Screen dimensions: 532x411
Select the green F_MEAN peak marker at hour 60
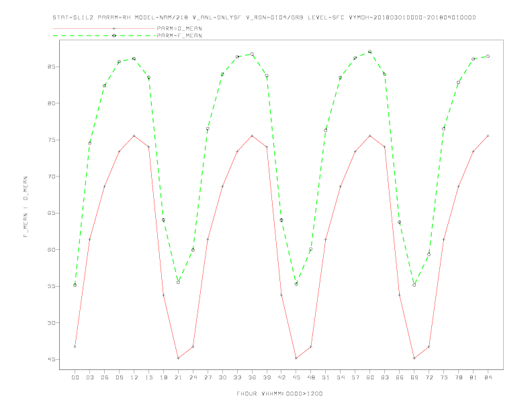[370, 52]
